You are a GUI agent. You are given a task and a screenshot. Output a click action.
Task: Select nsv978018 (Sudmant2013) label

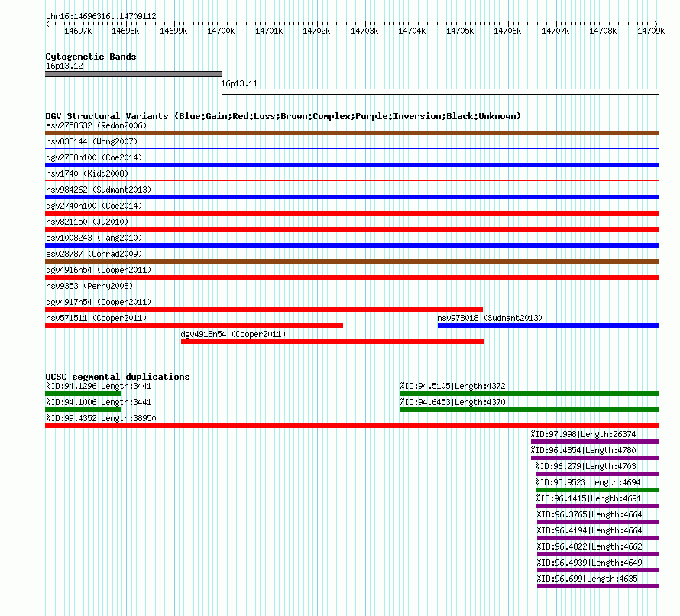tap(490, 319)
